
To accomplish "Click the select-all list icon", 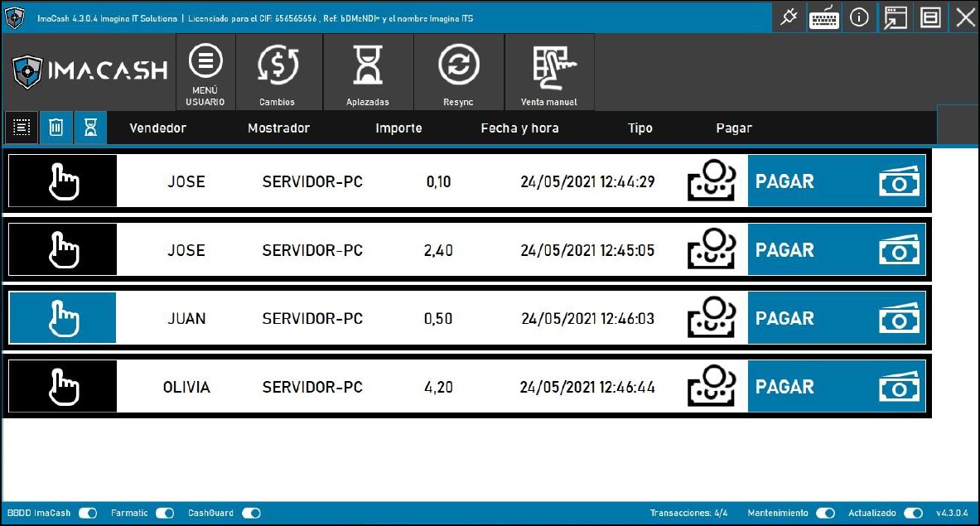I will coord(22,128).
